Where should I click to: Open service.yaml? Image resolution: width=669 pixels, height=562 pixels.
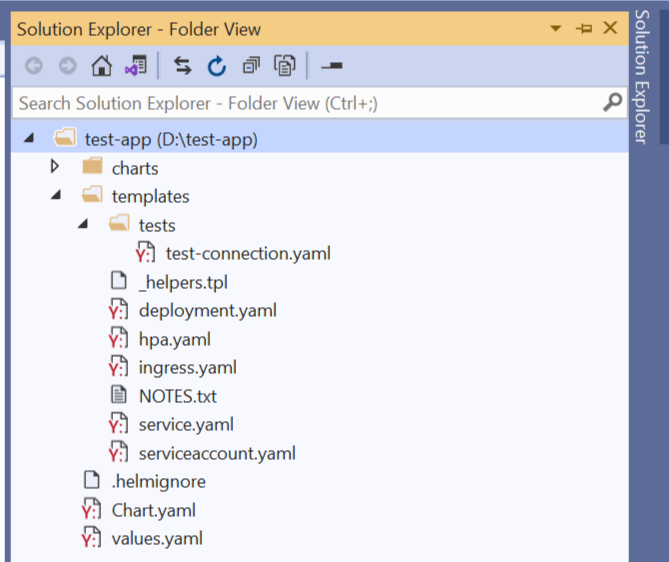186,425
